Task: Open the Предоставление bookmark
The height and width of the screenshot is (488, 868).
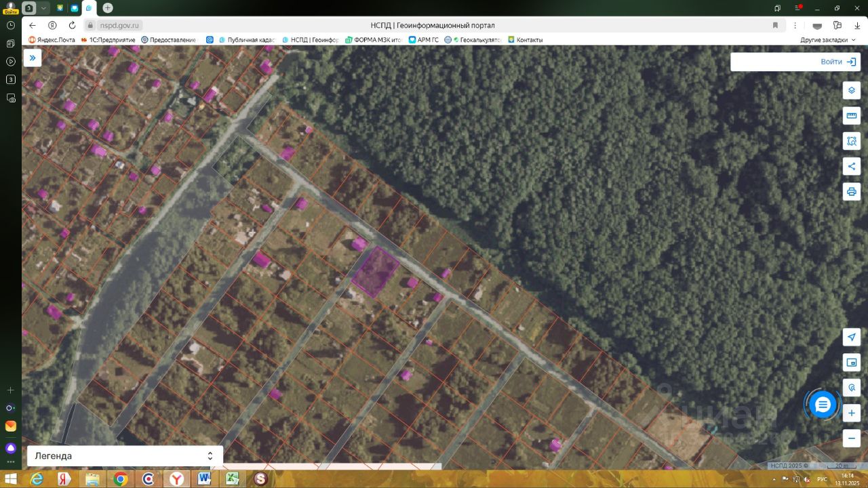Action: pos(168,40)
